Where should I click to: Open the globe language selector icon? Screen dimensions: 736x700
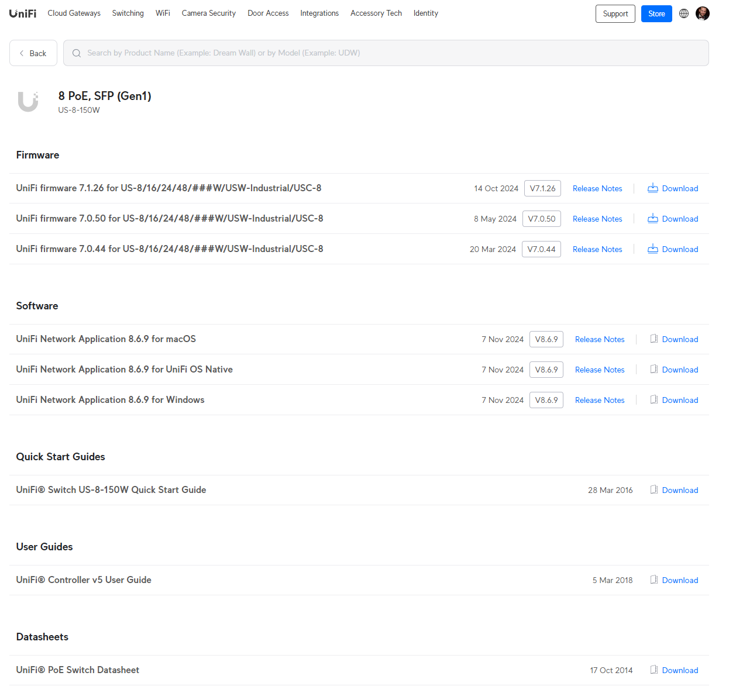click(x=683, y=13)
